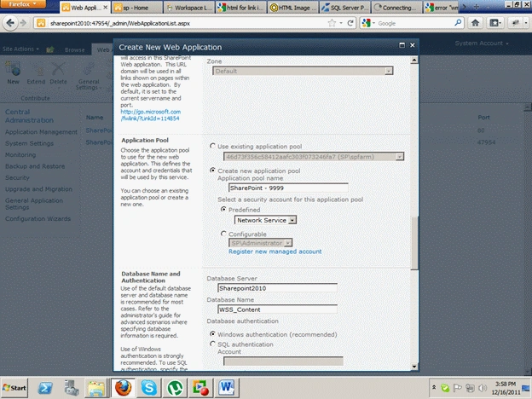Click the Firefox forward arrow button
This screenshot has height=399, width=532.
[23, 23]
